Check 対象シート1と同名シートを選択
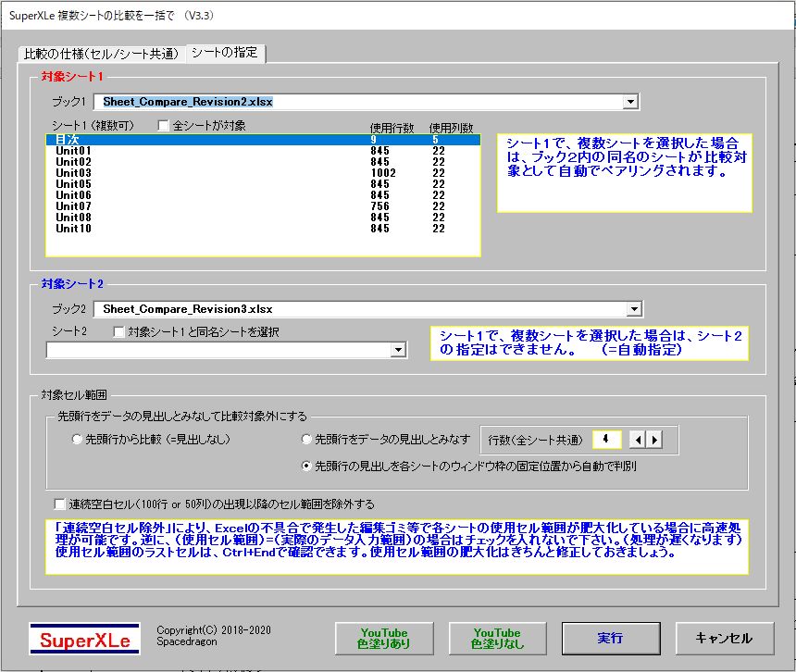The image size is (796, 672). [x=118, y=332]
